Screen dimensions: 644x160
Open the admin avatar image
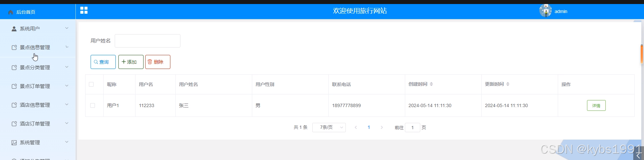(545, 11)
